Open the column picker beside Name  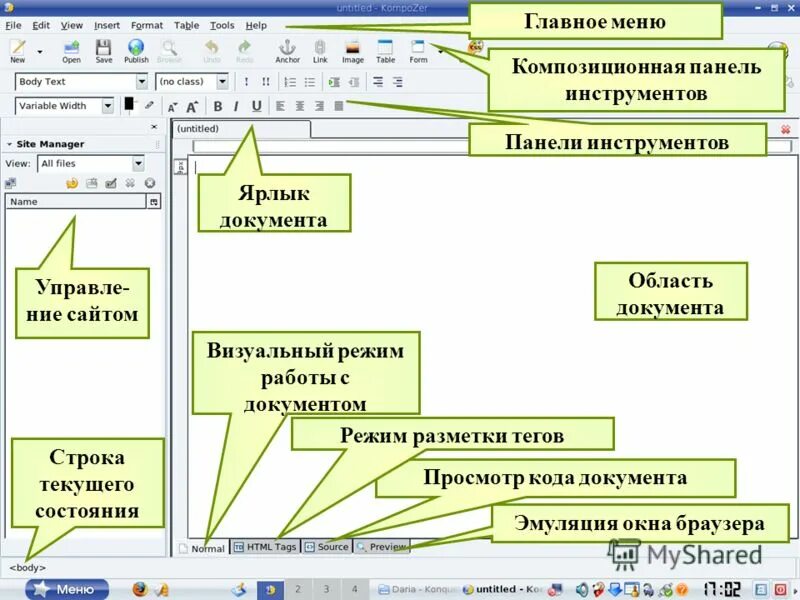pyautogui.click(x=154, y=202)
